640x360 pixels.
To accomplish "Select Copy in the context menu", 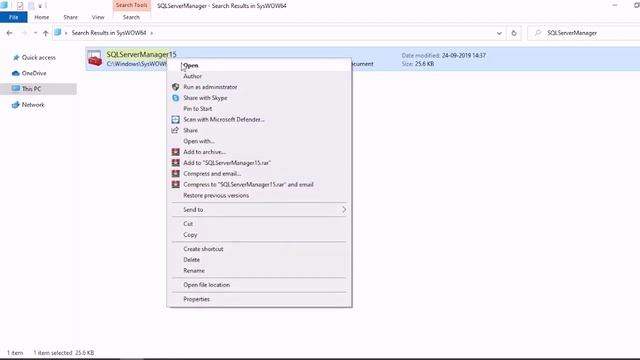I will (259, 235).
